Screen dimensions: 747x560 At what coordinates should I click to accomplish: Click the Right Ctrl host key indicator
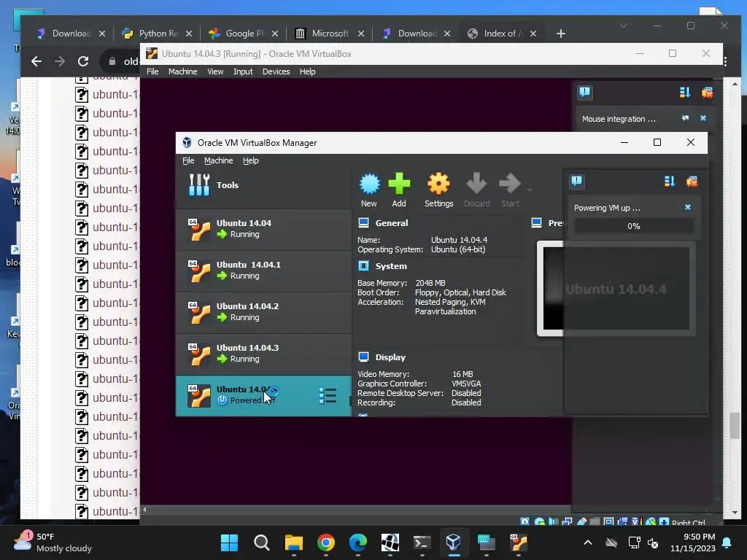pos(688,522)
